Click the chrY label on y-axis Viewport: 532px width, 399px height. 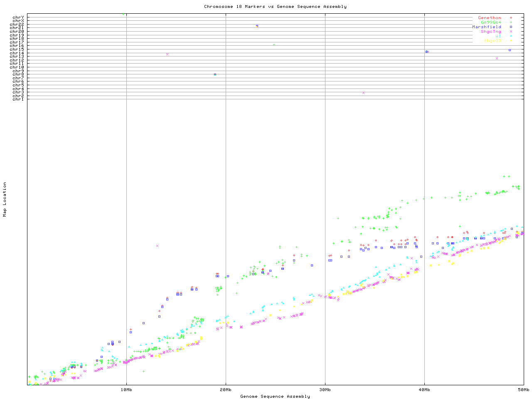click(x=18, y=17)
